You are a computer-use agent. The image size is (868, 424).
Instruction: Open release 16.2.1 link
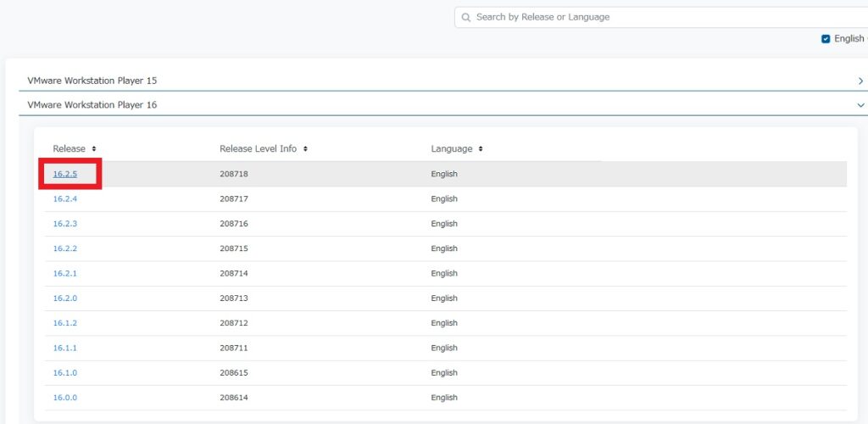point(64,273)
